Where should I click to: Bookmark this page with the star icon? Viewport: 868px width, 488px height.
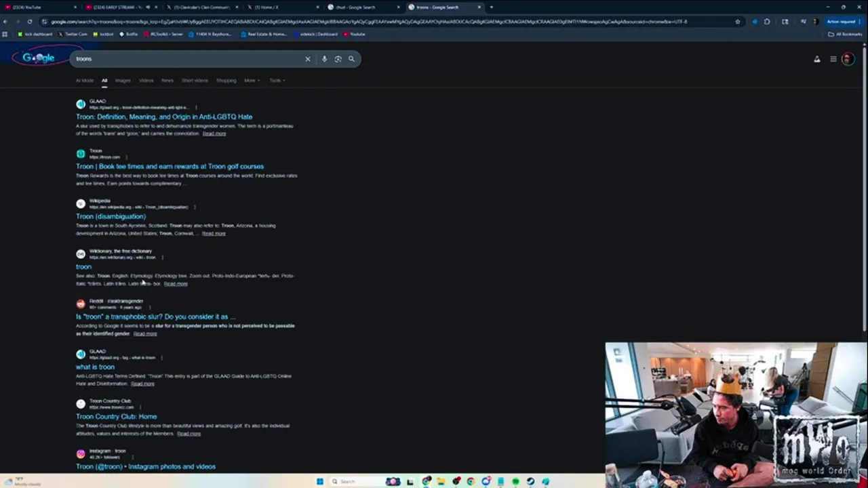pos(738,22)
